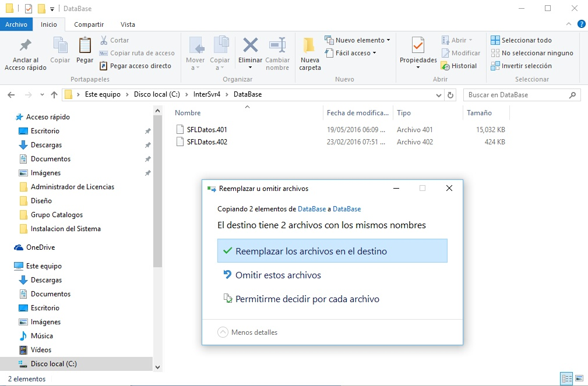
Task: Click the source DataBase link in dialog
Action: tap(312, 209)
